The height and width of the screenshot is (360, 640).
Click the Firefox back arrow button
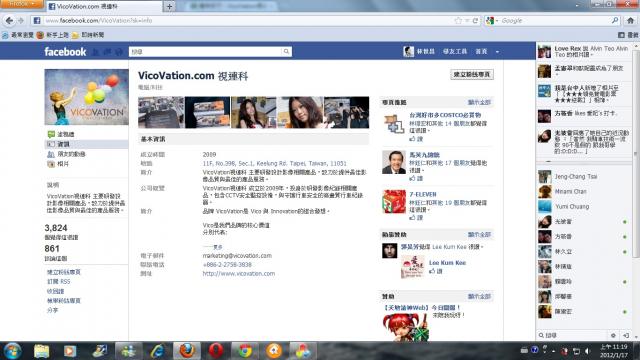[9, 20]
